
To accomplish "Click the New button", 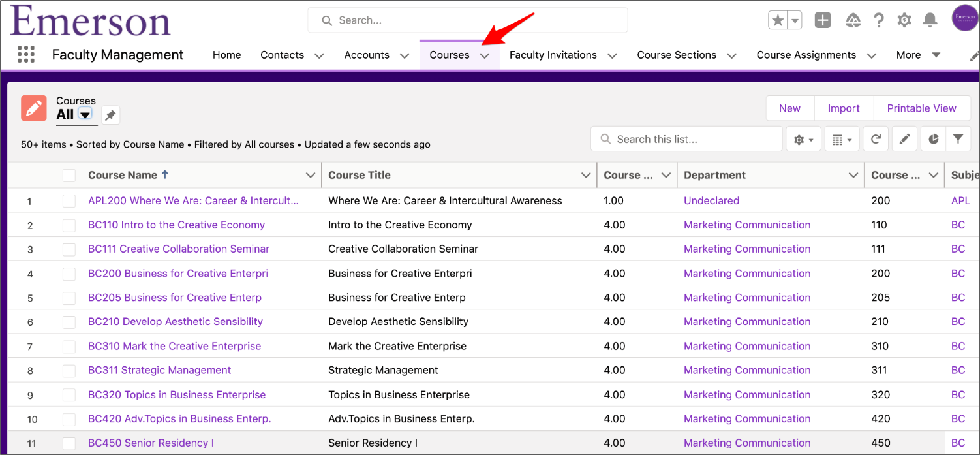I will click(x=789, y=108).
